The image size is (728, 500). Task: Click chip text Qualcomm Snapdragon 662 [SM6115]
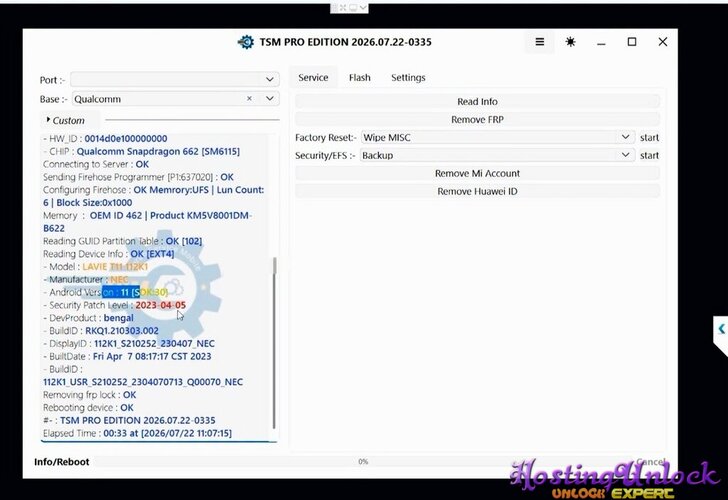pyautogui.click(x=158, y=151)
